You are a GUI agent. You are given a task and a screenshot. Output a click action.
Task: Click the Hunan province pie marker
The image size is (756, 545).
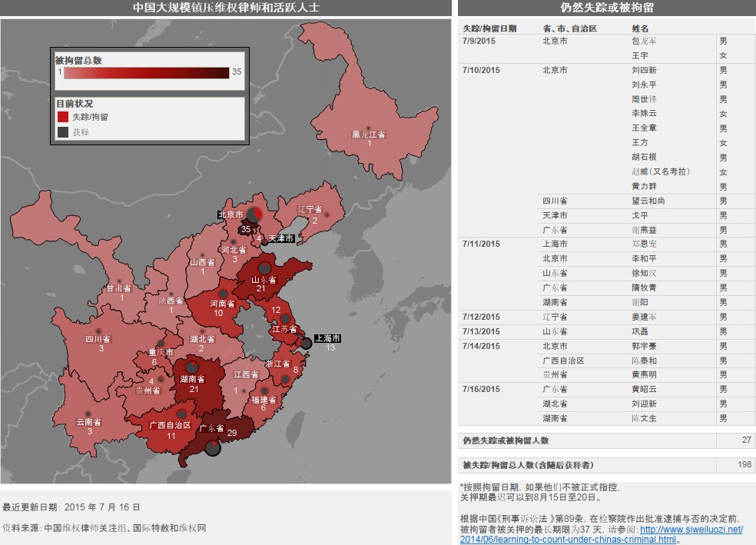192,367
